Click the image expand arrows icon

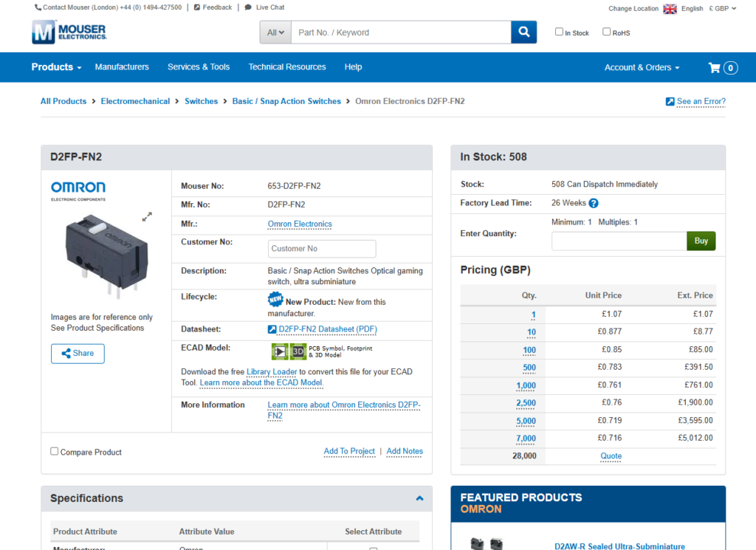point(147,216)
